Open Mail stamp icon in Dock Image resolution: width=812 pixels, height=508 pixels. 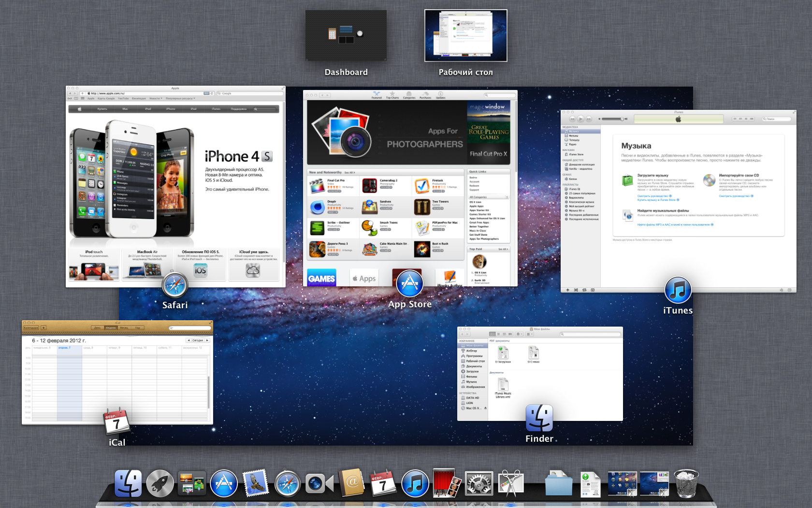pos(255,483)
